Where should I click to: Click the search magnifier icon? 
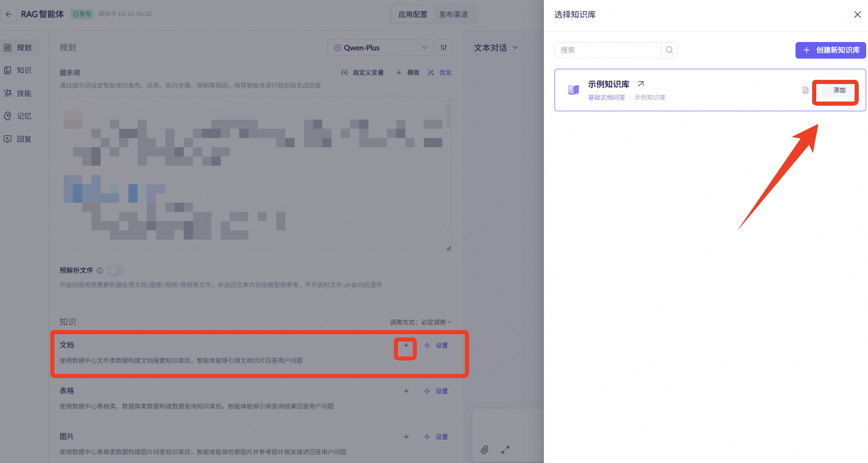point(669,50)
